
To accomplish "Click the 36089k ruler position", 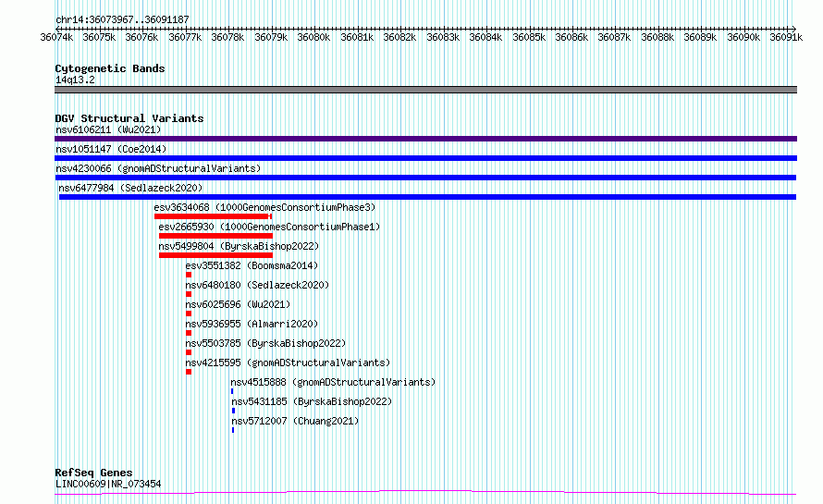I will (701, 37).
